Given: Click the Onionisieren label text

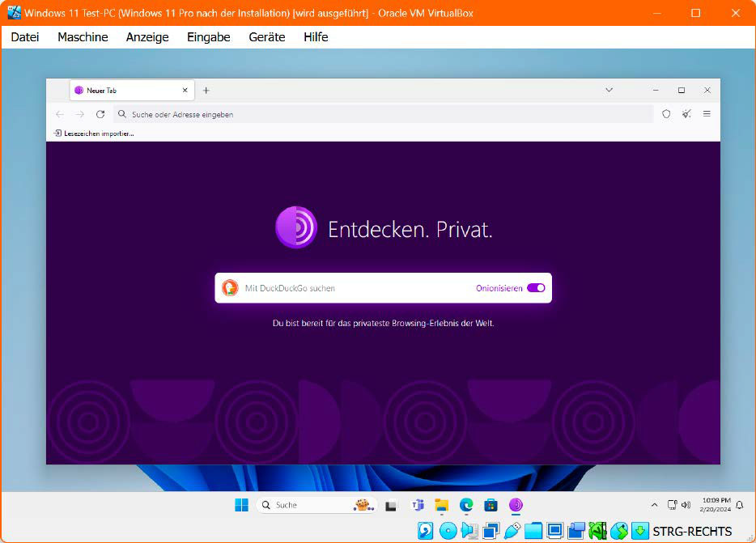Looking at the screenshot, I should point(499,288).
